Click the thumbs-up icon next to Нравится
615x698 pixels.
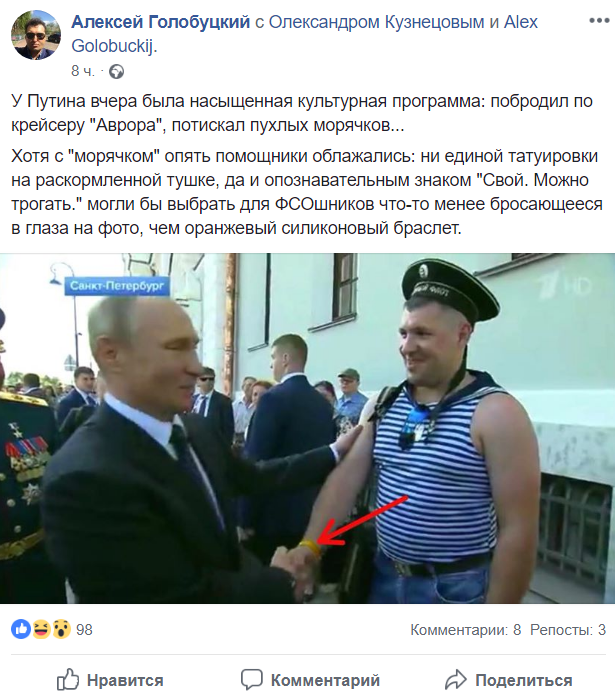68,680
